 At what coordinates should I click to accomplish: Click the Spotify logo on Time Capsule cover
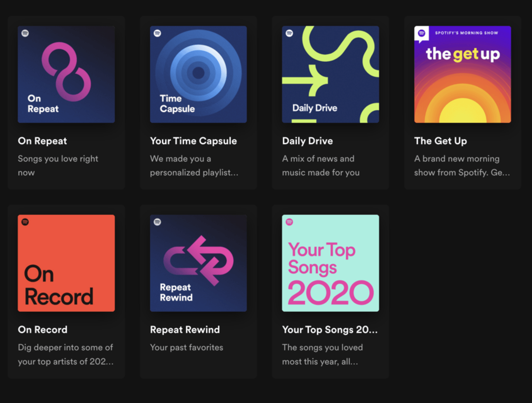click(157, 33)
